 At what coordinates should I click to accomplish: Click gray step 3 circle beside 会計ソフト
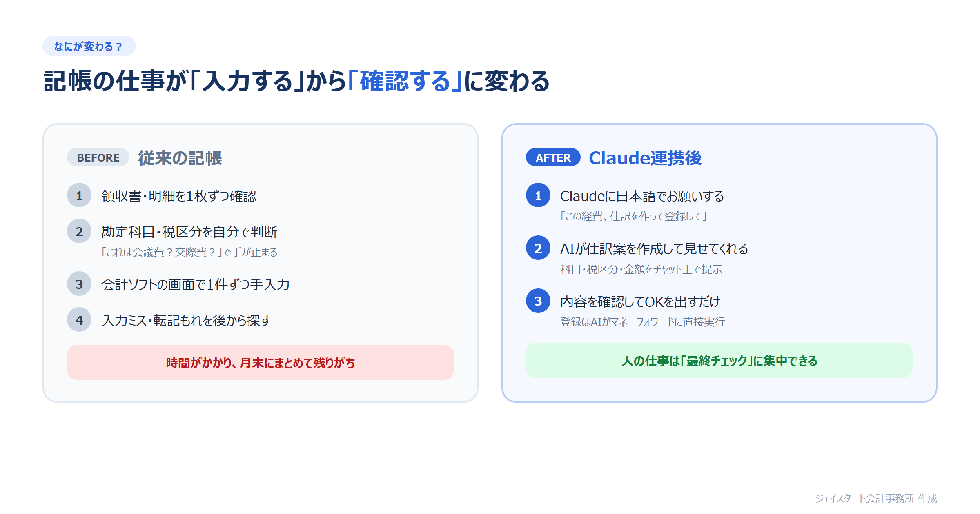[79, 284]
